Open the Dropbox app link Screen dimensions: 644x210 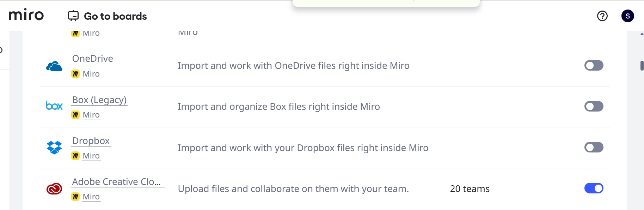[91, 141]
